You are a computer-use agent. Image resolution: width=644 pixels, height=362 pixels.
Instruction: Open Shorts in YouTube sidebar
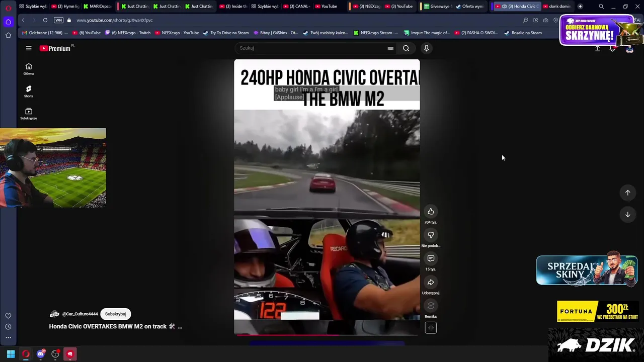tap(29, 92)
